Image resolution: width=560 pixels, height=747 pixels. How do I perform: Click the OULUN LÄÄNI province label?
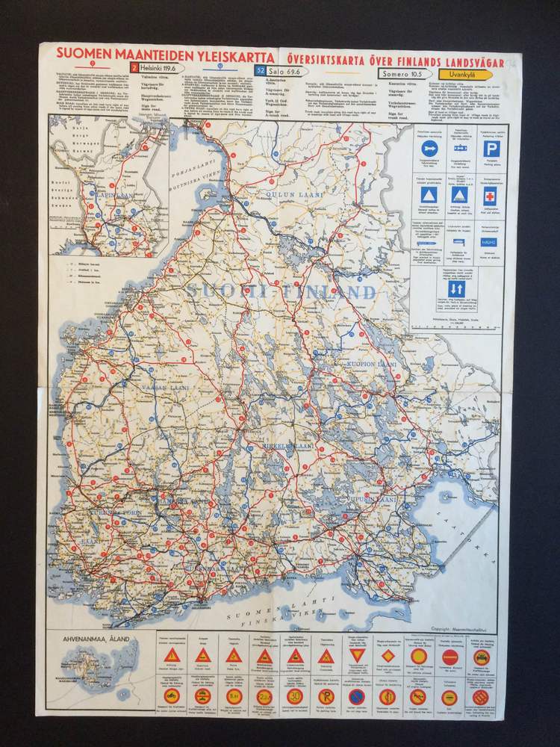(x=294, y=194)
